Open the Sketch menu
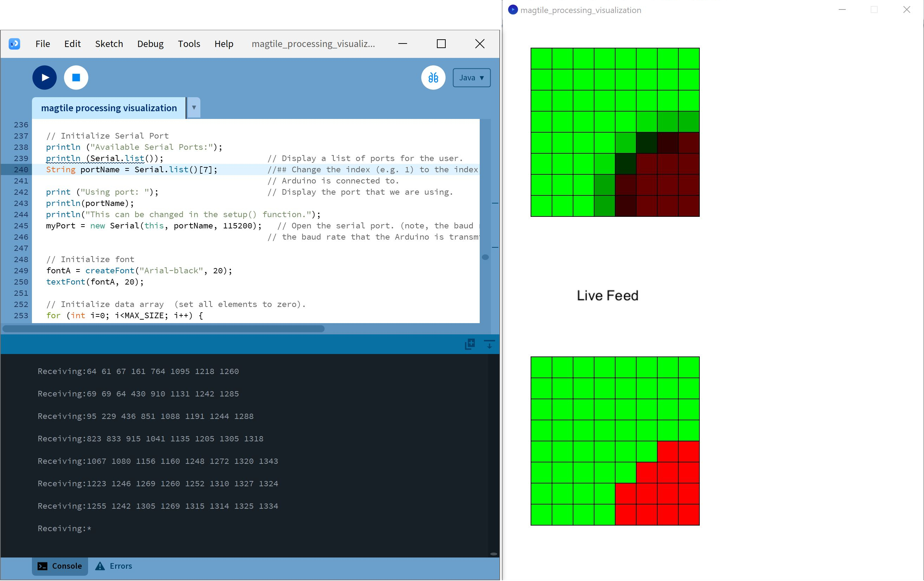 click(x=109, y=44)
